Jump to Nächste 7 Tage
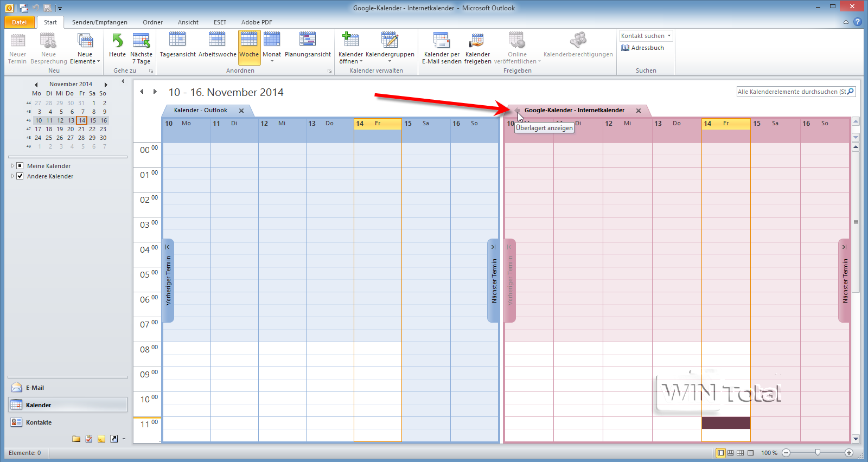868x462 pixels. pos(141,47)
